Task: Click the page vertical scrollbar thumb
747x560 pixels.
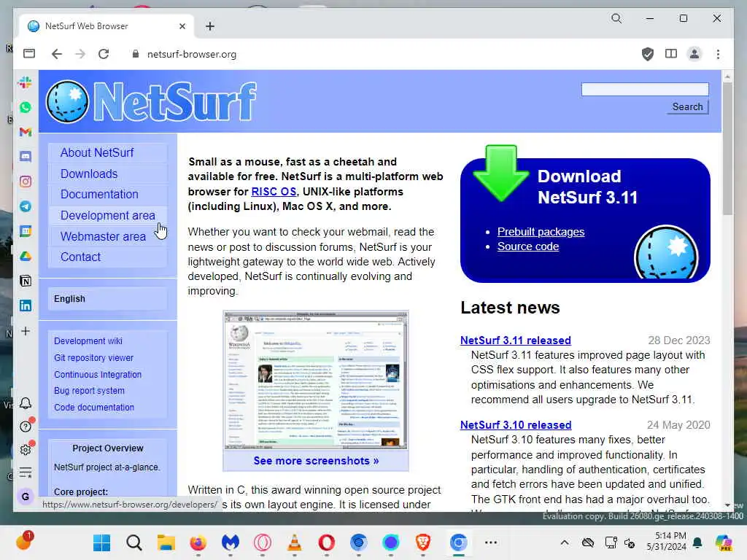Action: coord(727,149)
